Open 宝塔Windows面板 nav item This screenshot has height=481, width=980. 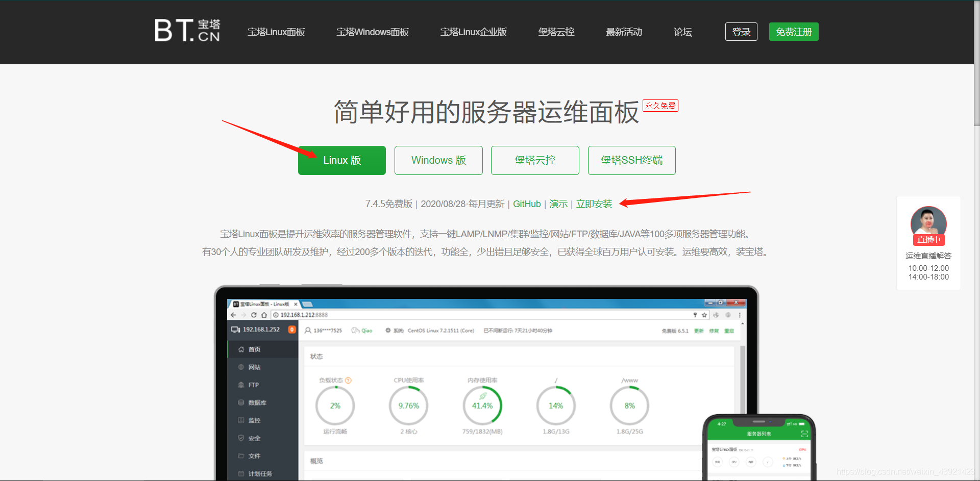(373, 32)
